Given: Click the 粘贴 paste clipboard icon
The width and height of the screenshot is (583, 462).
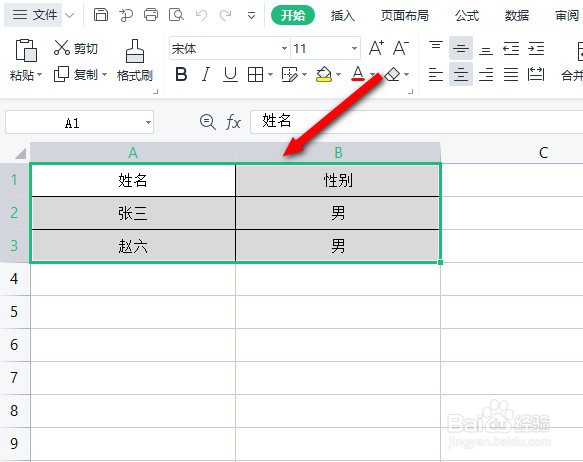Looking at the screenshot, I should point(26,50).
